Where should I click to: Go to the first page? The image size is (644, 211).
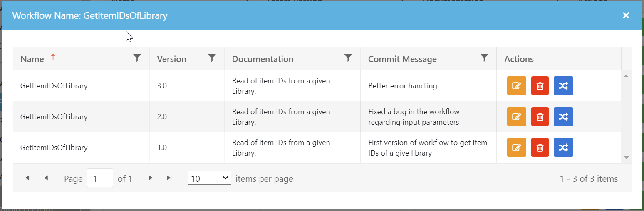click(x=27, y=178)
